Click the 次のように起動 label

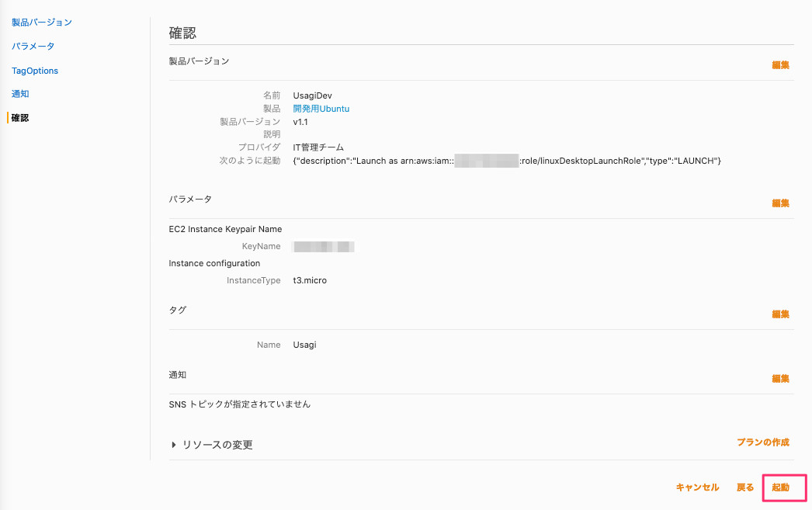(x=250, y=161)
